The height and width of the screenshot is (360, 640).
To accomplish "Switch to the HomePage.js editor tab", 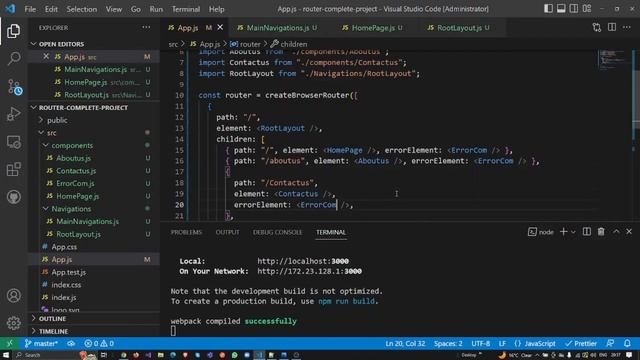I will (x=373, y=28).
